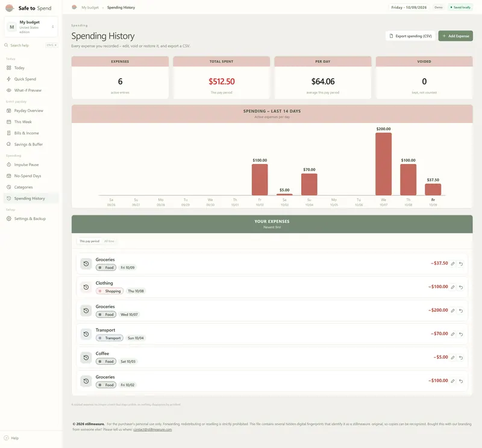Screen dimensions: 482x448
Task: Edit the $37.50 Groceries expense via pencil icon
Action: coord(453,263)
